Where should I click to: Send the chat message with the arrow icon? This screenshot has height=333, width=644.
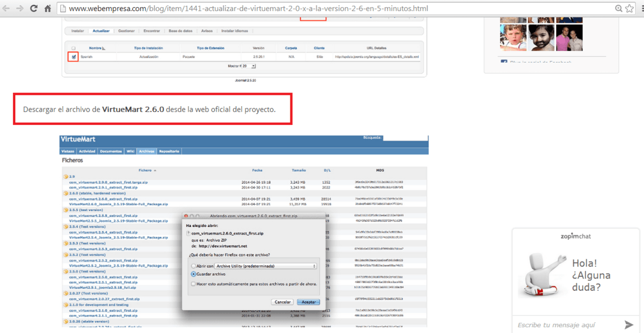point(629,324)
